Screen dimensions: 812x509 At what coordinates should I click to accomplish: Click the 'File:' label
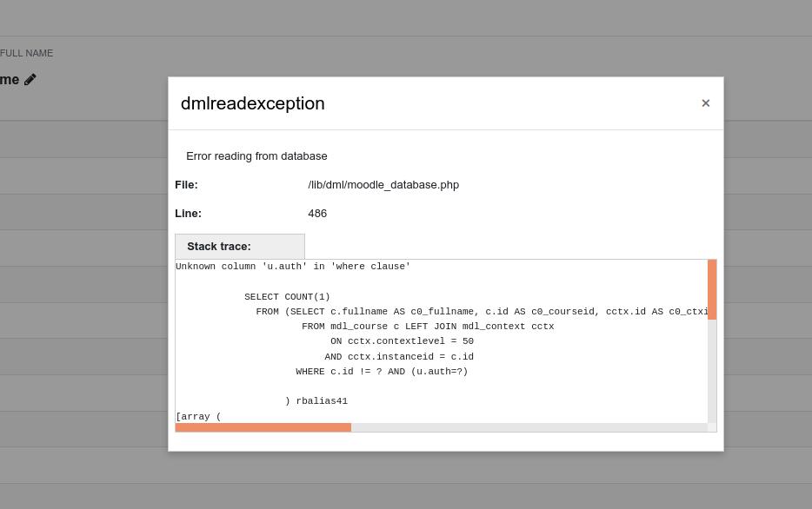pyautogui.click(x=186, y=185)
